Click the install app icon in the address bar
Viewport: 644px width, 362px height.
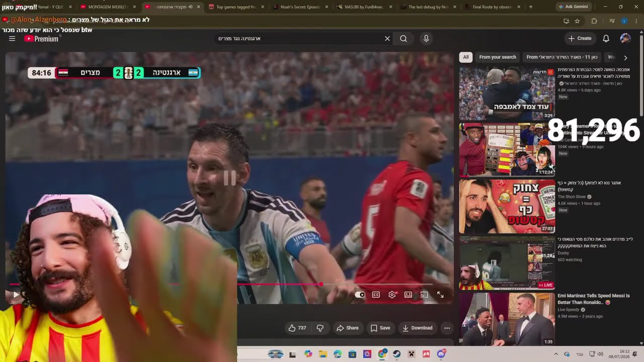point(566,21)
